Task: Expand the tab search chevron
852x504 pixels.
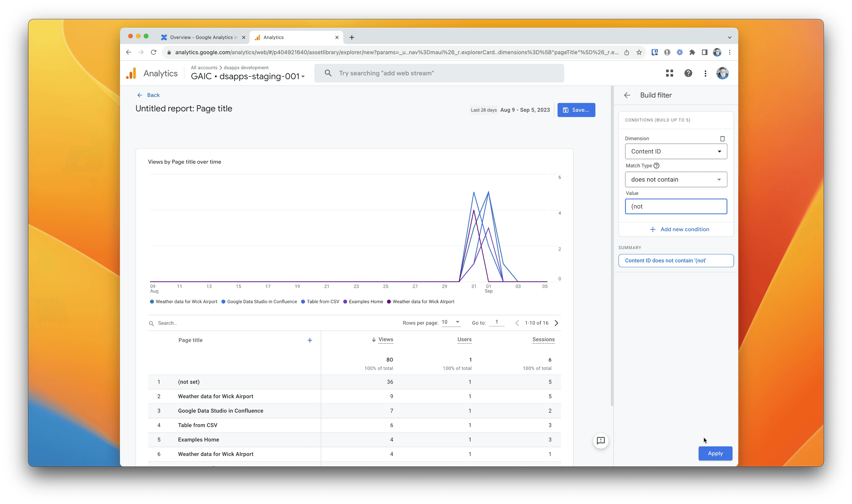Action: tap(730, 37)
